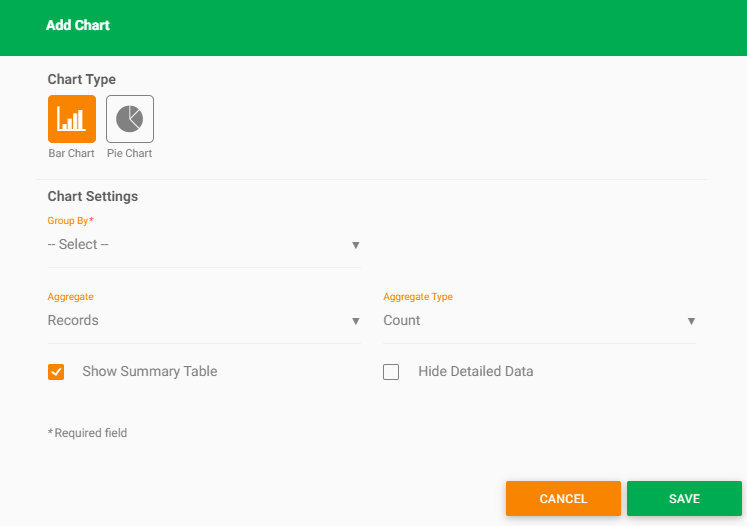The height and width of the screenshot is (526, 747).
Task: Click the Hide Detailed Data label text
Action: click(476, 371)
